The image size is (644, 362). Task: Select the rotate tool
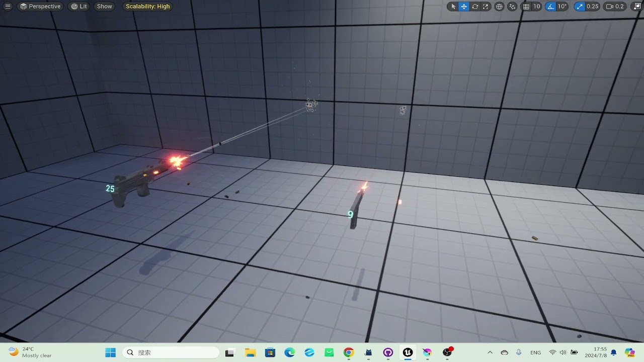(475, 7)
